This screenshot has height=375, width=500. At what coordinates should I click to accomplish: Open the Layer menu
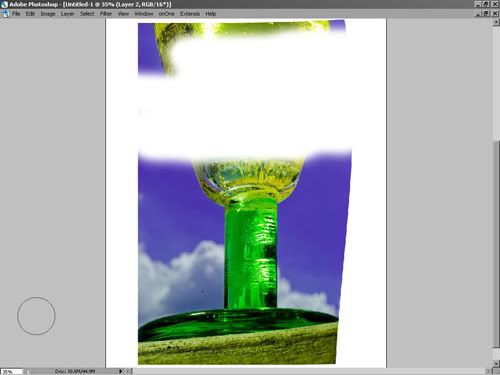point(67,14)
